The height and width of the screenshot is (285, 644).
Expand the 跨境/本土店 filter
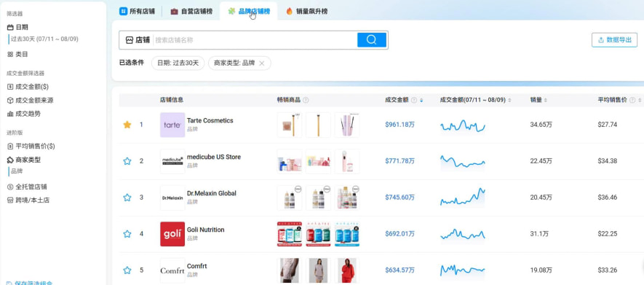28,200
